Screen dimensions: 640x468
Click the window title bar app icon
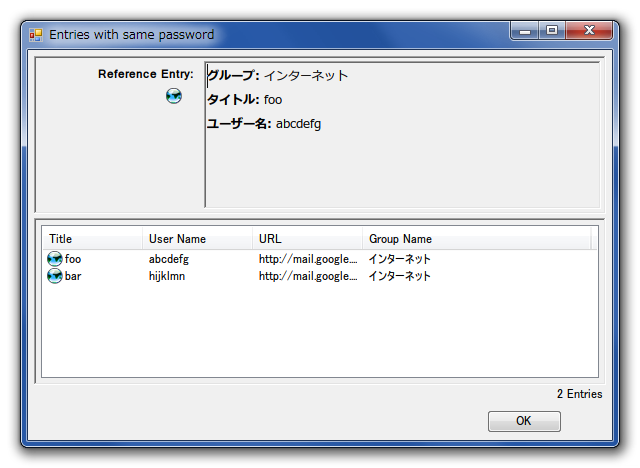tap(36, 35)
